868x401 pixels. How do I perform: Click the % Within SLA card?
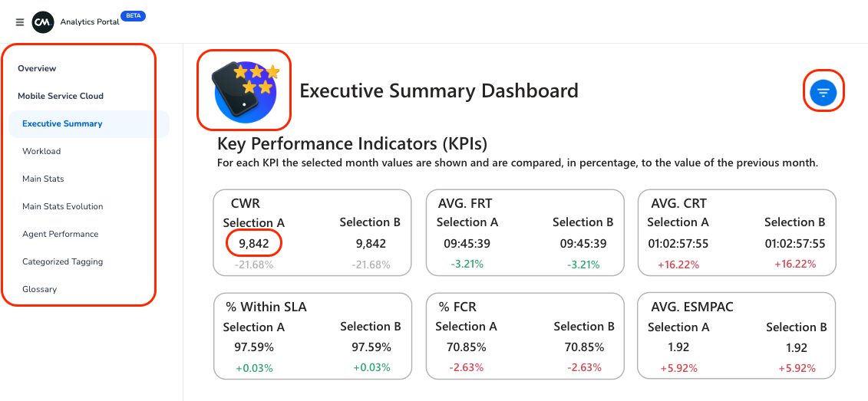coord(312,337)
